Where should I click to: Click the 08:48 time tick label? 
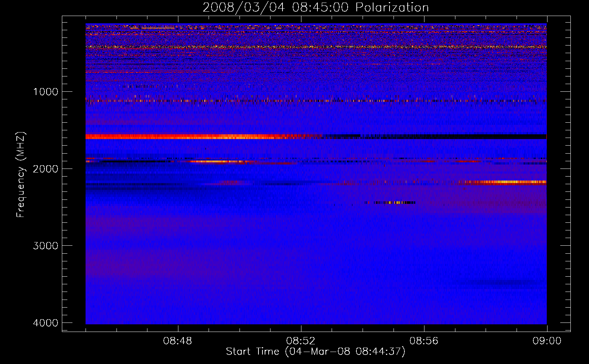point(178,341)
